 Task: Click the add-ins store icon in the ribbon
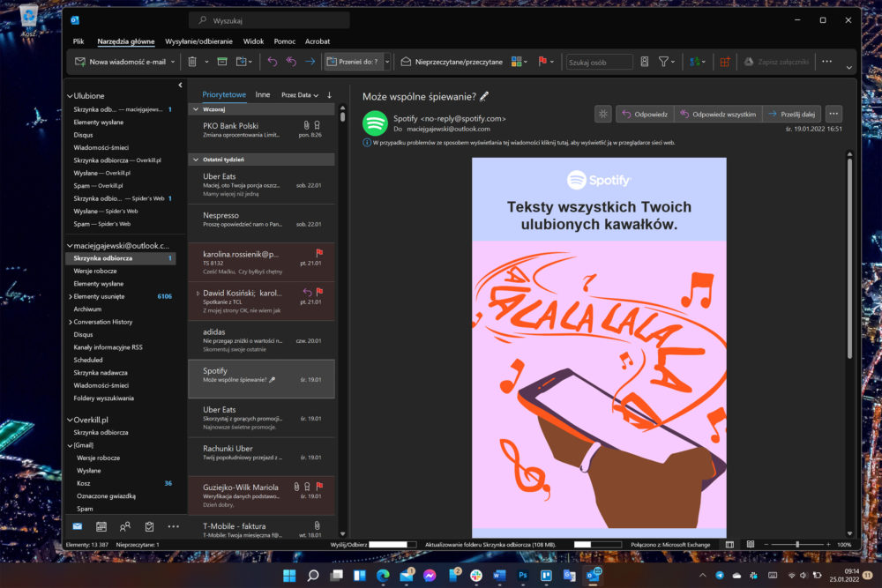[x=725, y=62]
